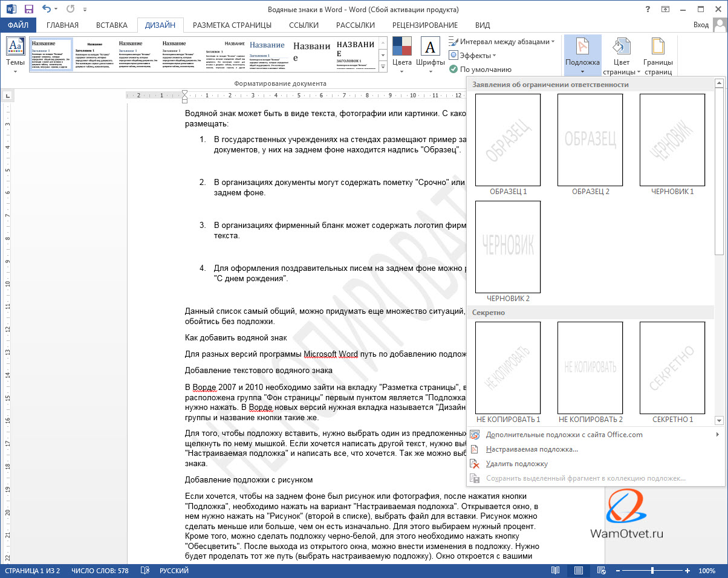This screenshot has width=728, height=578.
Task: Click the 100% zoom level
Action: click(707, 571)
